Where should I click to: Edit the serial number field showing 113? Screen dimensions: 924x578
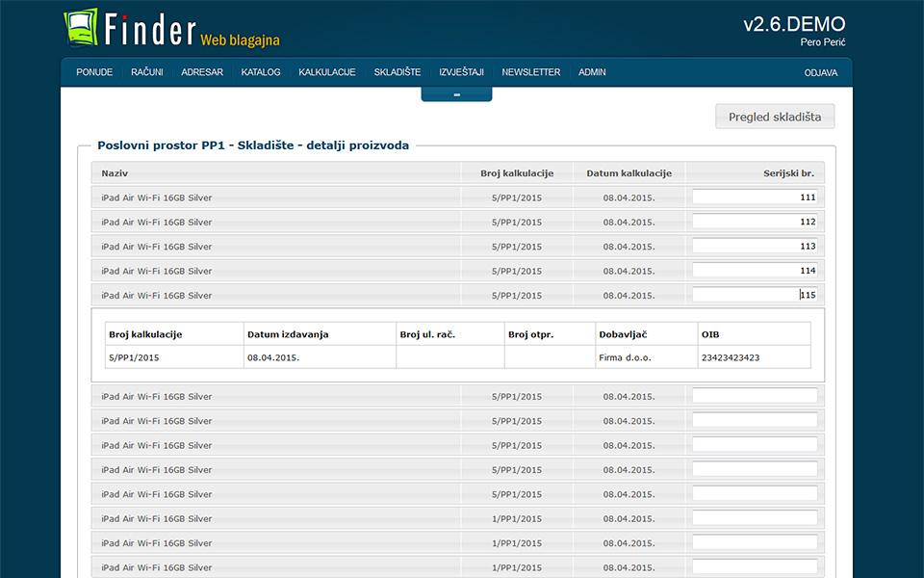pyautogui.click(x=755, y=247)
